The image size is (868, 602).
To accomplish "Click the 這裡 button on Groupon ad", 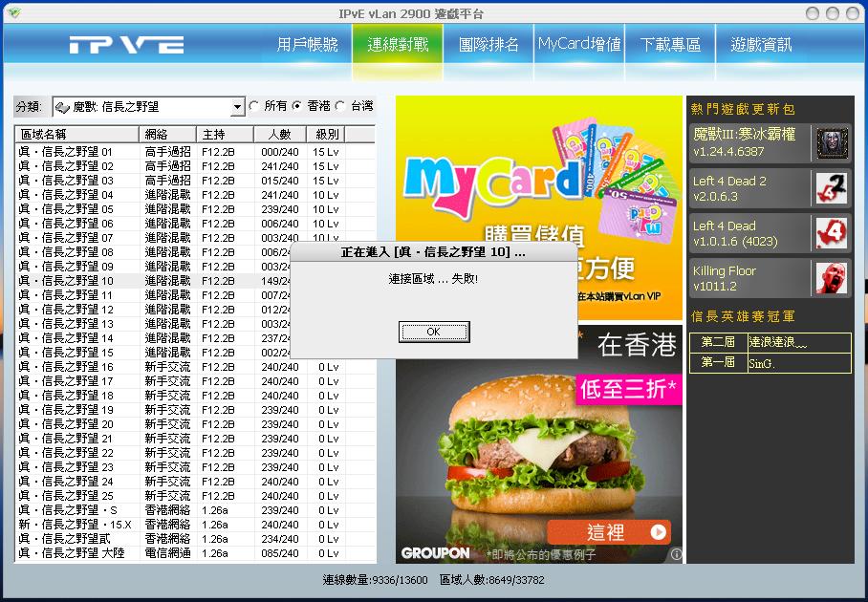I will pos(609,532).
